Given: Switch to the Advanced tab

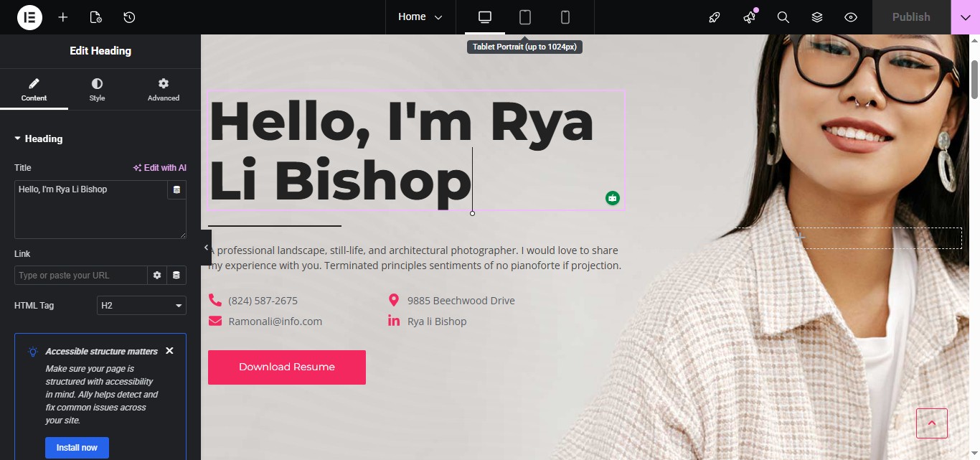Looking at the screenshot, I should pos(164,90).
